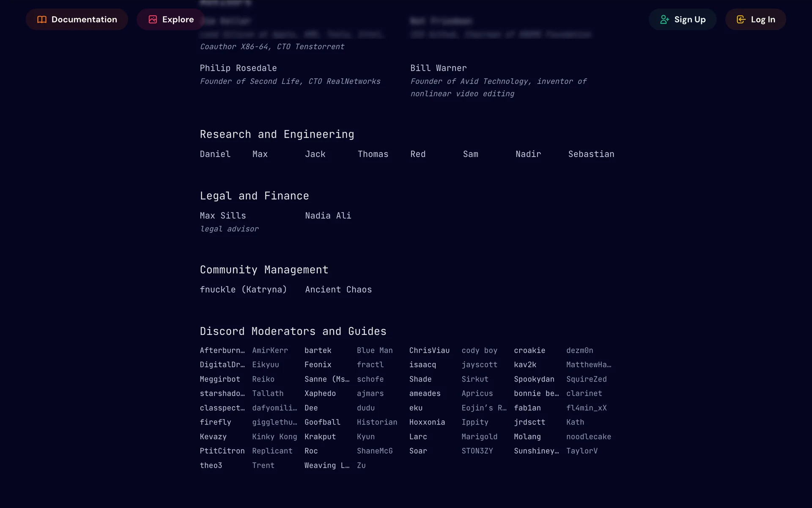This screenshot has height=508, width=812.
Task: Click the login arrow icon beside Log In
Action: [x=741, y=19]
